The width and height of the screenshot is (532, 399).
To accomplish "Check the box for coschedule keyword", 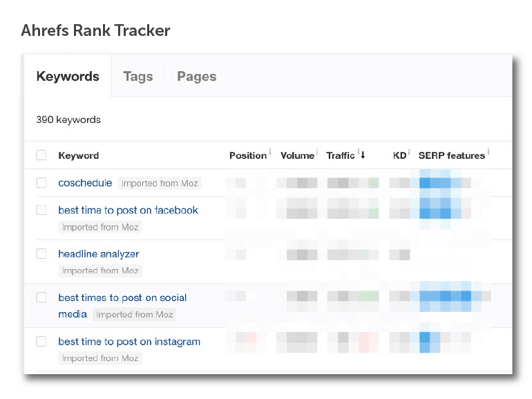I will 41,183.
